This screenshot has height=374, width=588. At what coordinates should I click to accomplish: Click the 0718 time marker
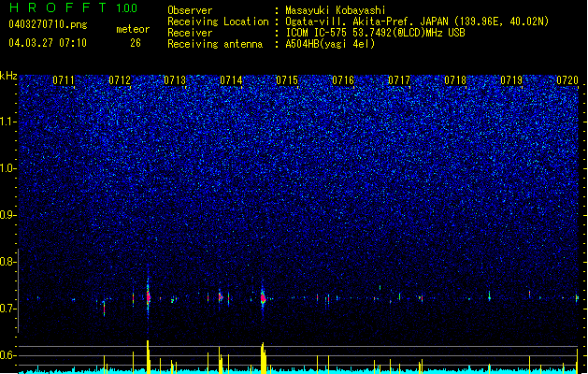coord(455,80)
